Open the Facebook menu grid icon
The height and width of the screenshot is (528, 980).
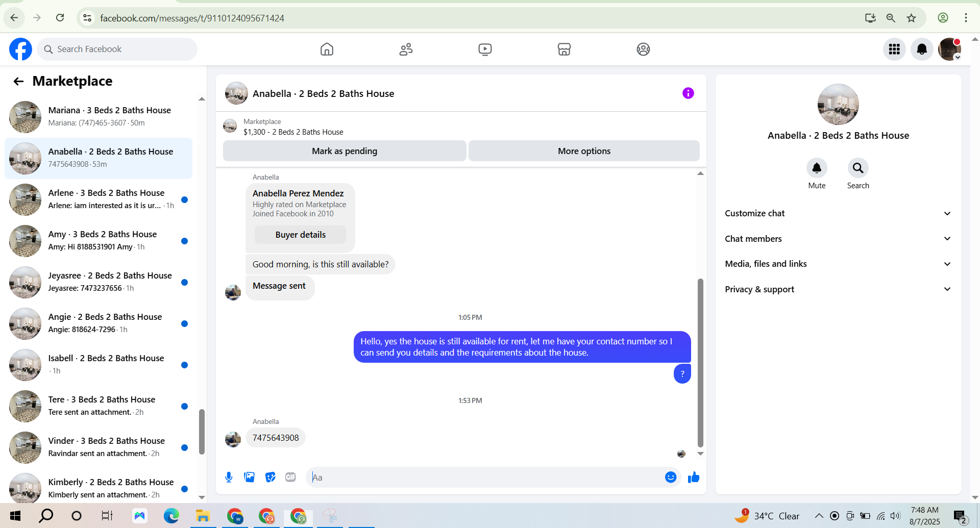pyautogui.click(x=894, y=49)
